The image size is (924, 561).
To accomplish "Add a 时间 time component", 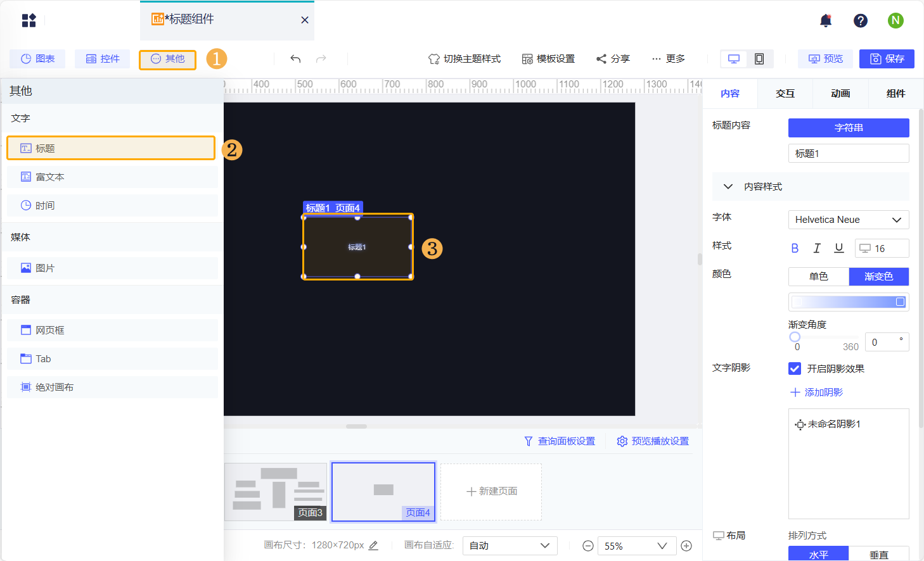I will 112,205.
